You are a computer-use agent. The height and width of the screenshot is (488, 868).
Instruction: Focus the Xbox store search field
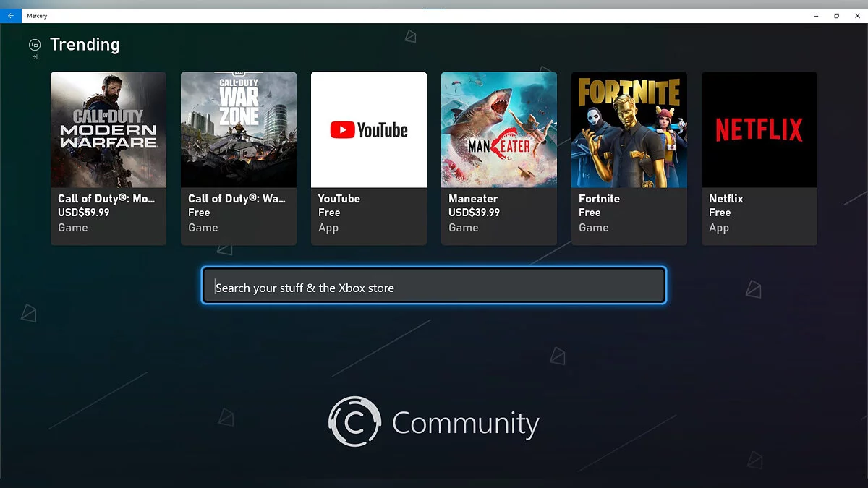[x=434, y=286]
